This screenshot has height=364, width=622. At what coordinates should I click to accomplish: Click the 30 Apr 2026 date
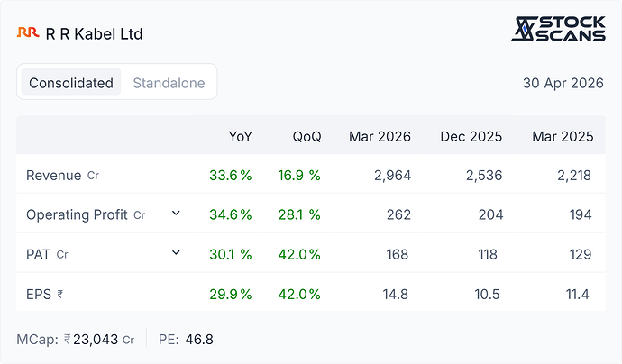(563, 83)
